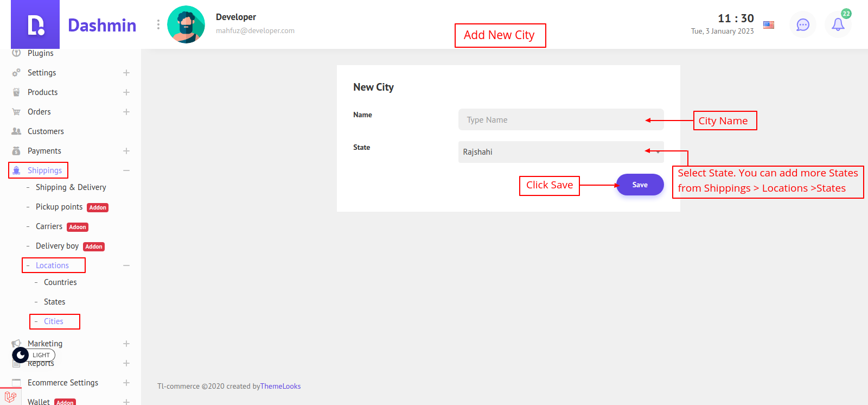The height and width of the screenshot is (405, 868).
Task: Open the State dropdown showing Rajshahi
Action: tap(560, 152)
